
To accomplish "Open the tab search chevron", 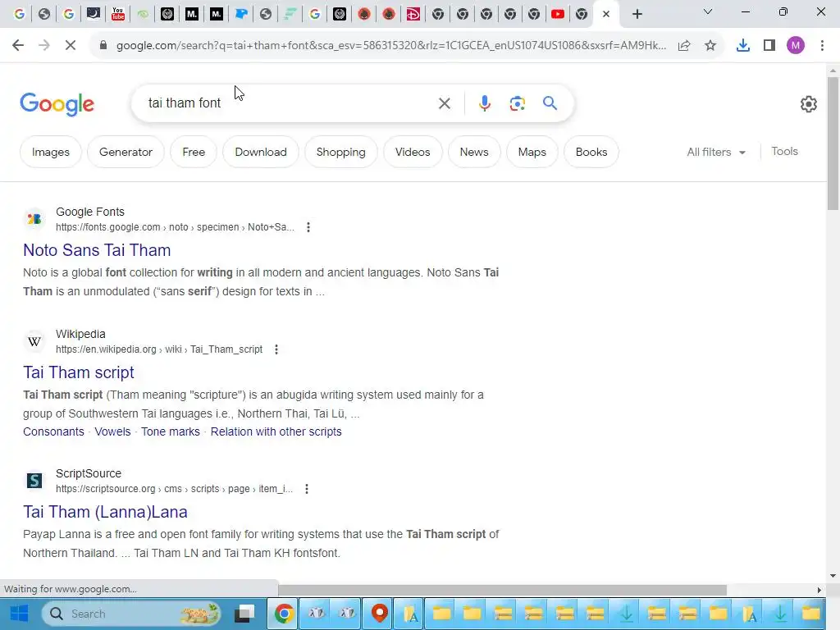I will tap(708, 11).
